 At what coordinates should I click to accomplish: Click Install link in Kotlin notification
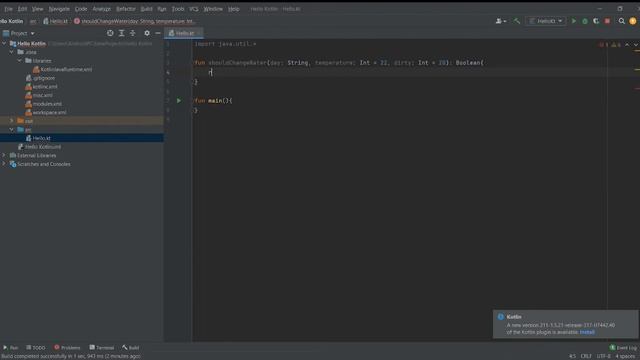tap(587, 332)
